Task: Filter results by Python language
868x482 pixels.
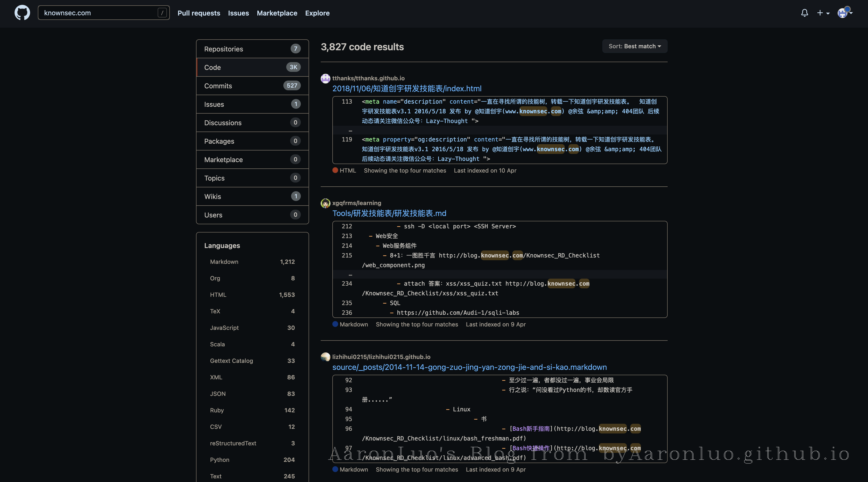Action: point(219,460)
